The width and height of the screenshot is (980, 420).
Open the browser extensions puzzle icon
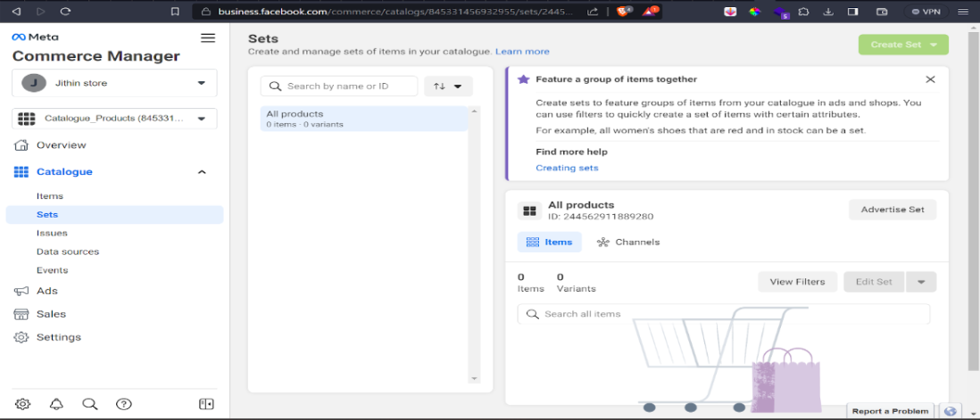point(804,12)
